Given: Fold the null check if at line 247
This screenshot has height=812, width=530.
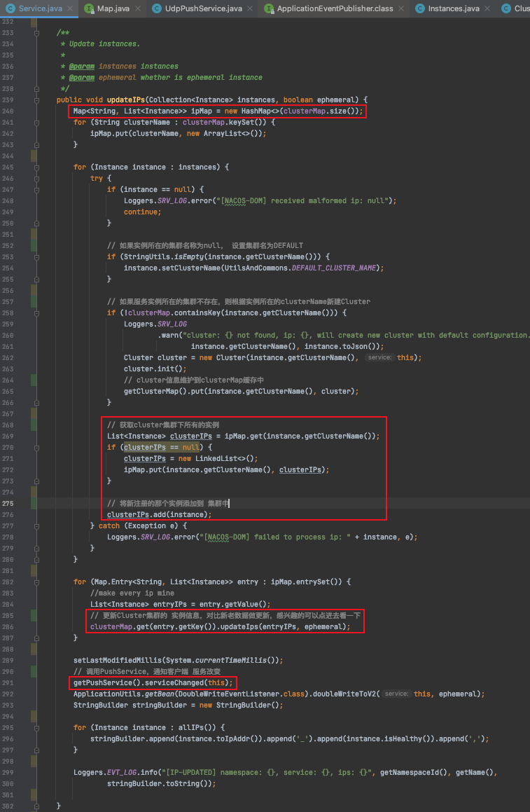Looking at the screenshot, I should pos(36,190).
